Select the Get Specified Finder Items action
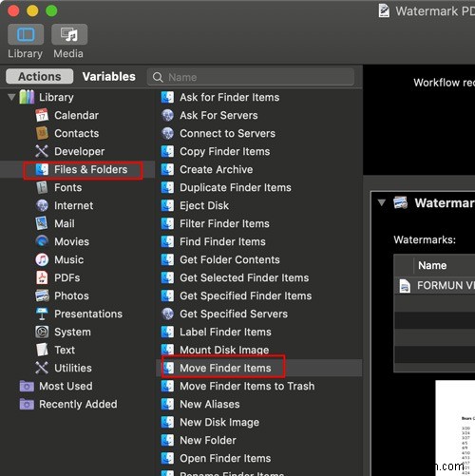 click(246, 295)
